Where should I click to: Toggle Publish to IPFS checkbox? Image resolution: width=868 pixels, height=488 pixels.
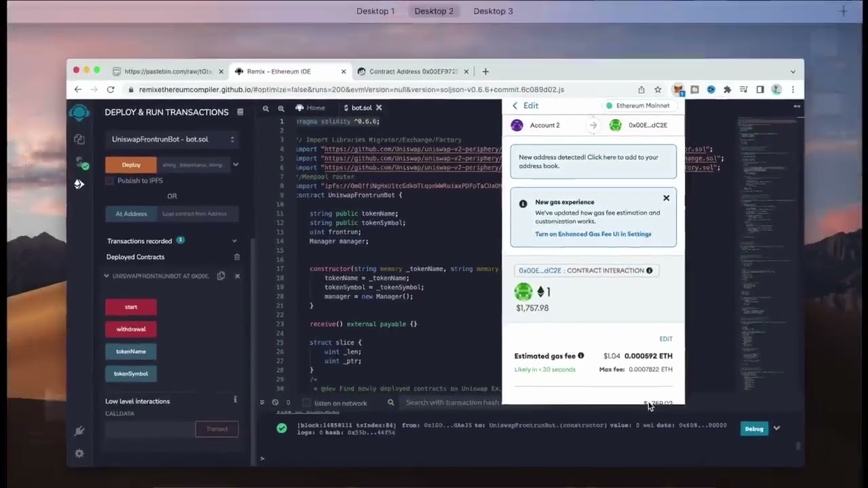coord(110,180)
